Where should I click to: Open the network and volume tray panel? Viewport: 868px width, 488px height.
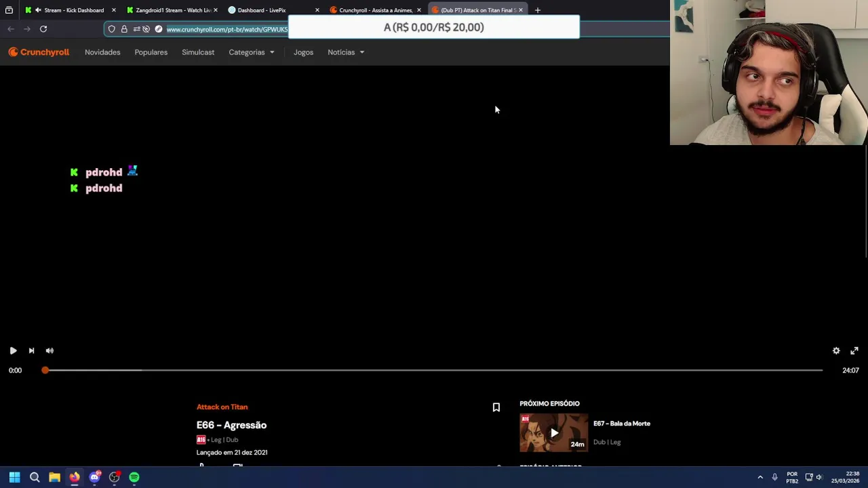(x=814, y=477)
